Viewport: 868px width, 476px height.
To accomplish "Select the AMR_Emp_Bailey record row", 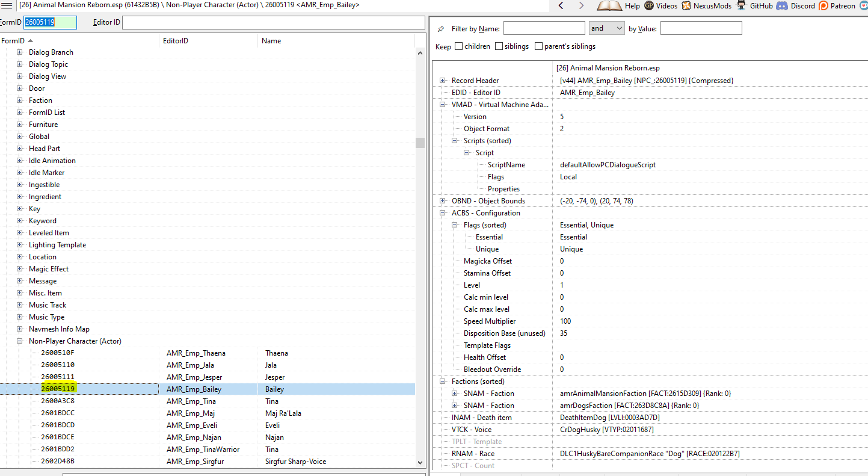I will pyautogui.click(x=208, y=389).
